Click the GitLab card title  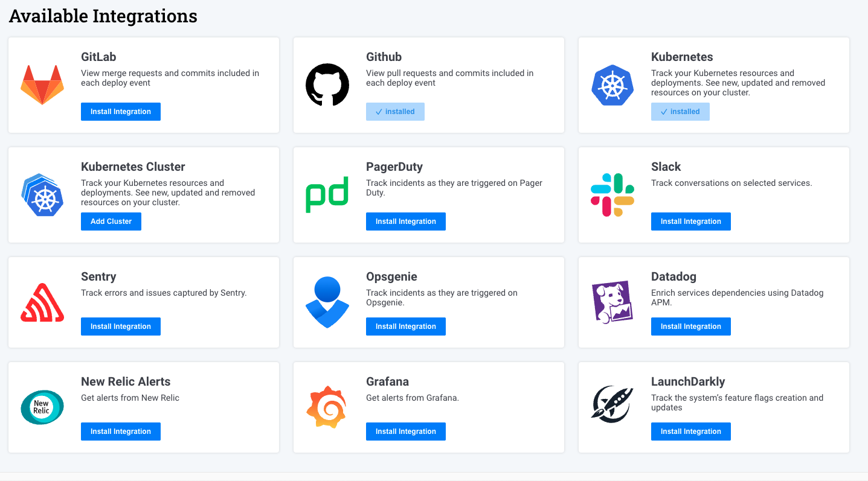click(x=98, y=57)
